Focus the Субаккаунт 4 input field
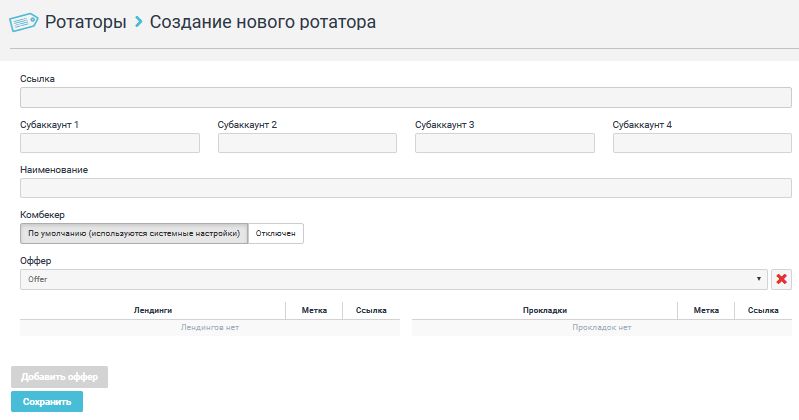799x420 pixels. point(702,143)
